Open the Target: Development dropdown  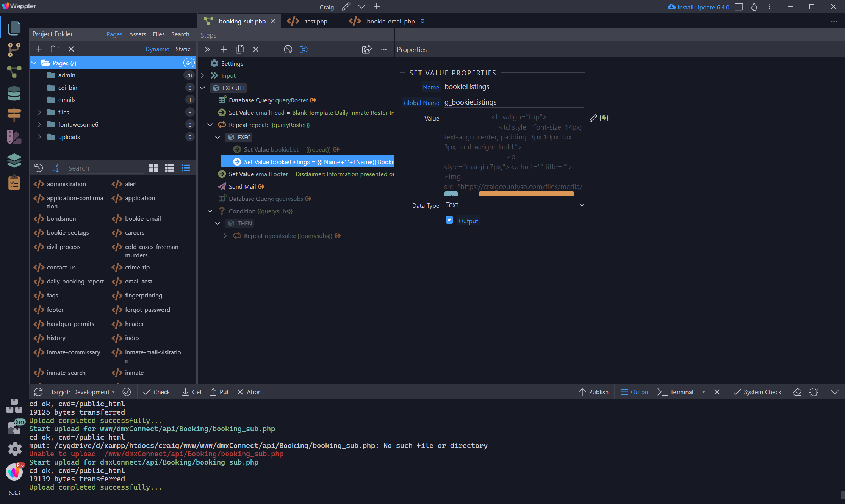click(x=83, y=392)
